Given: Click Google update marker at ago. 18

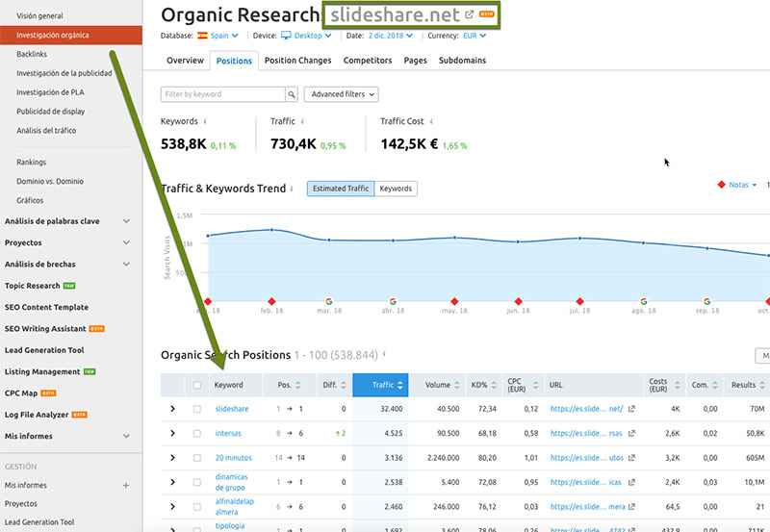Looking at the screenshot, I should (643, 301).
